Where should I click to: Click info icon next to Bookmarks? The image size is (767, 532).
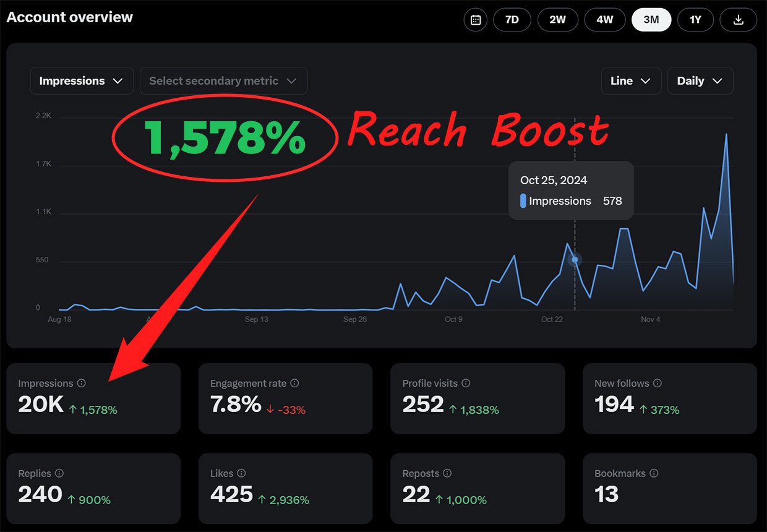coord(654,473)
